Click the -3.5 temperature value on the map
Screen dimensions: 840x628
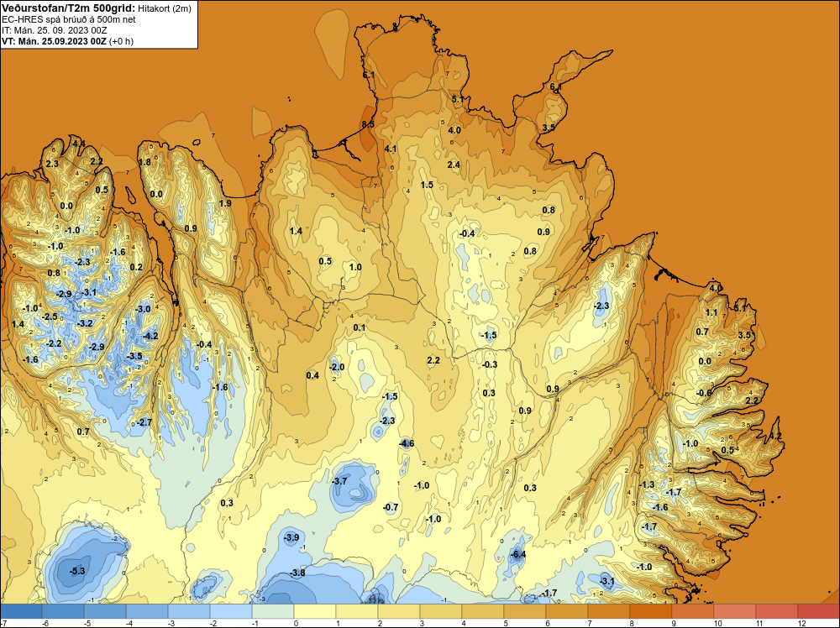pyautogui.click(x=134, y=356)
